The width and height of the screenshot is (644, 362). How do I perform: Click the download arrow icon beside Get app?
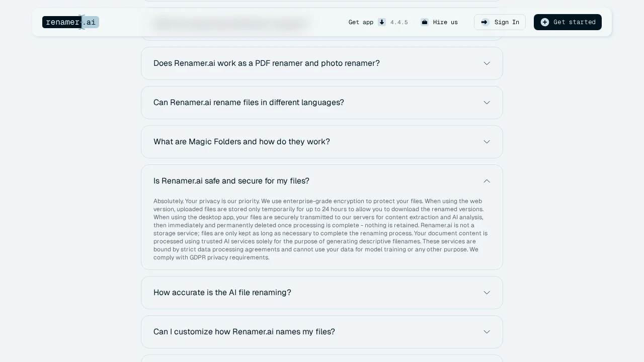(x=382, y=22)
